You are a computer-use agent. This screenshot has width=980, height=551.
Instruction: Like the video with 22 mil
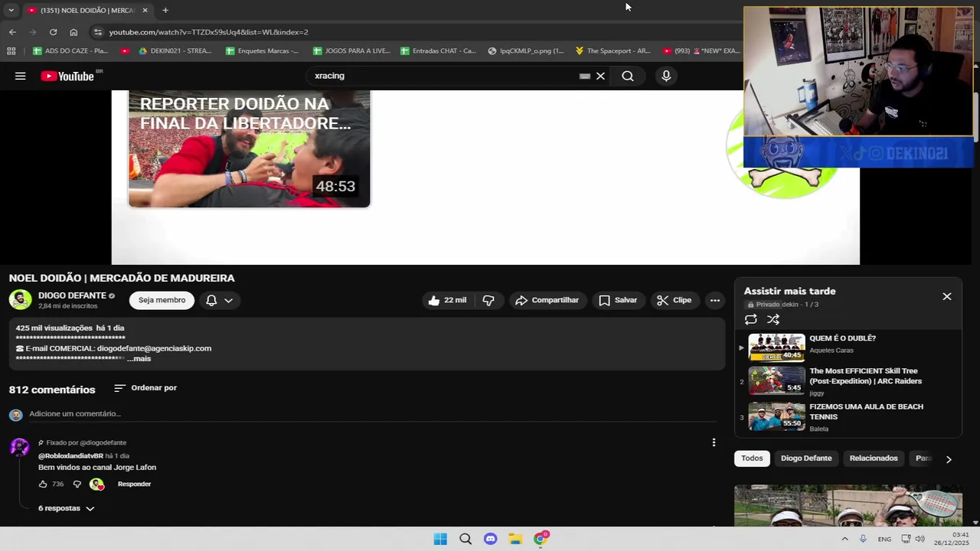click(447, 300)
